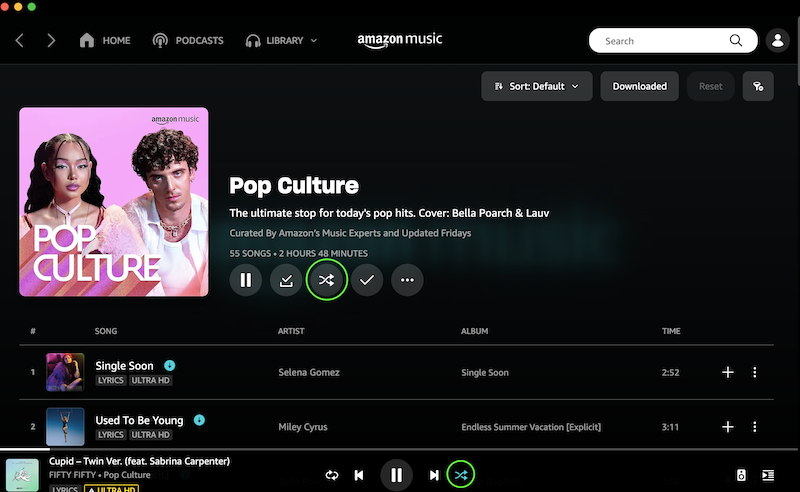This screenshot has width=800, height=492.
Task: Add Single Soon with plus icon
Action: click(x=728, y=372)
